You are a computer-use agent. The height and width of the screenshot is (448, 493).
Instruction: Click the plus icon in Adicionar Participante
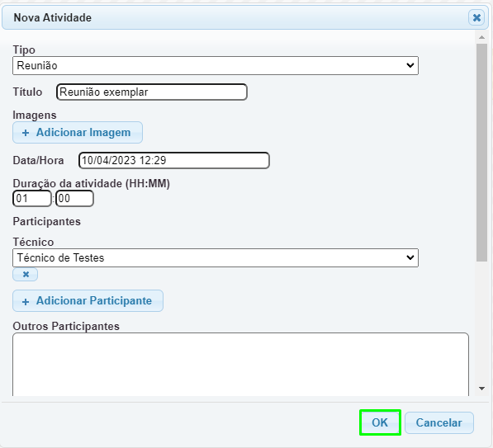point(26,302)
